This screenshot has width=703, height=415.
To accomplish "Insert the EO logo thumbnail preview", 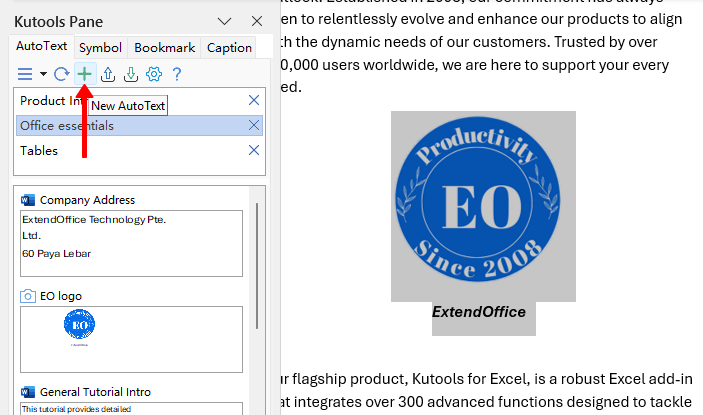I will [x=131, y=339].
